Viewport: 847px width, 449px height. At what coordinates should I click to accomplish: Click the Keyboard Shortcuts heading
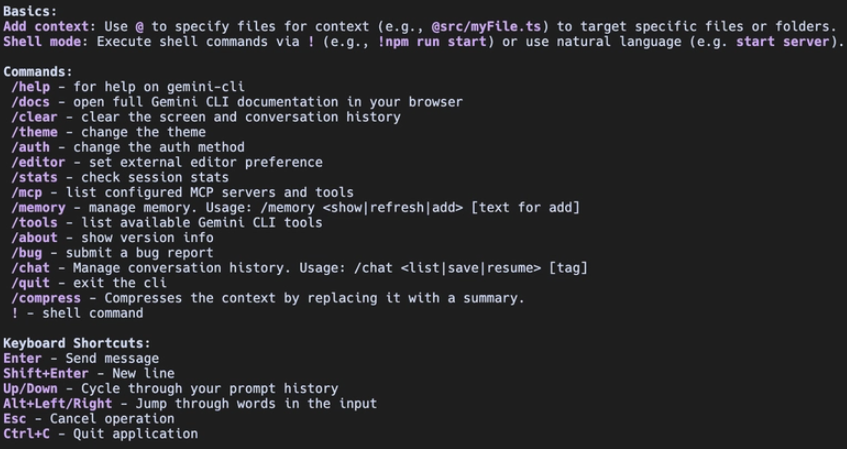[76, 343]
